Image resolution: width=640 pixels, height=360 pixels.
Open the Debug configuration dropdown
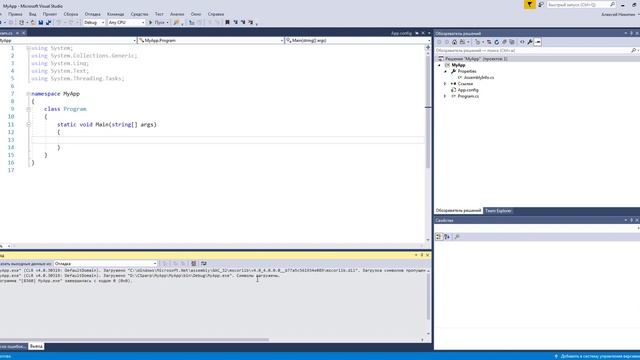tap(94, 22)
